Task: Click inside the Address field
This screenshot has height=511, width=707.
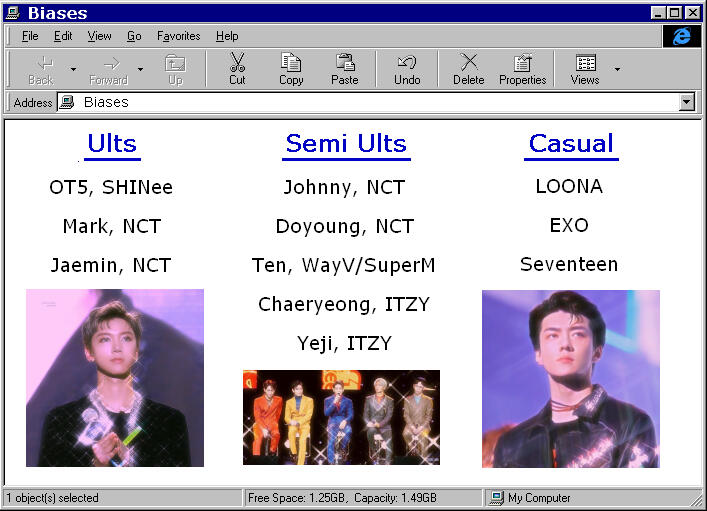Action: click(370, 102)
